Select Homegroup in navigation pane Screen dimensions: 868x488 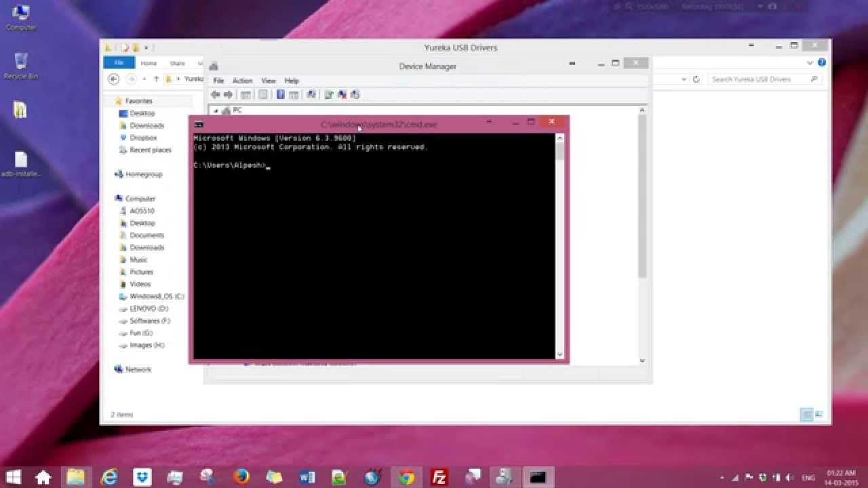click(144, 174)
